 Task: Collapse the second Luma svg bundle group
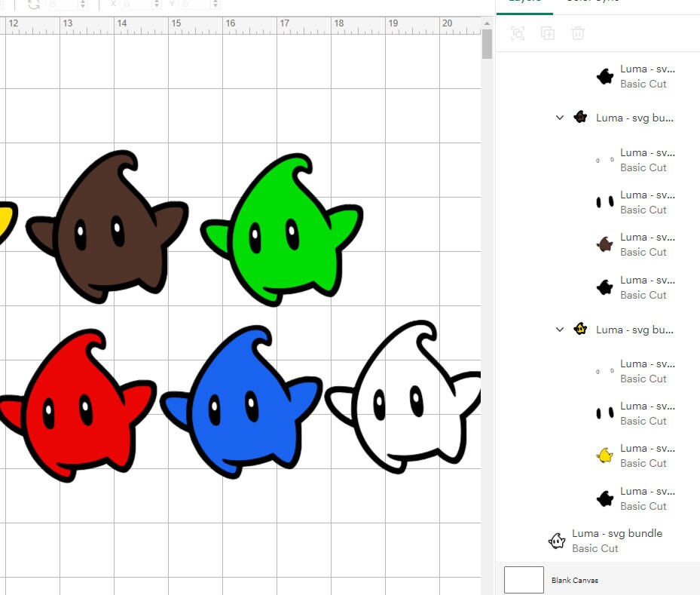[559, 330]
